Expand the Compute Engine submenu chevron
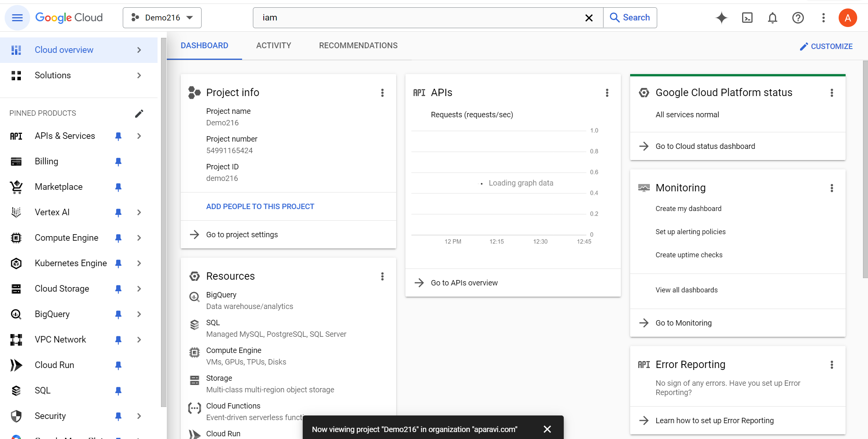Viewport: 868px width, 439px height. (139, 238)
